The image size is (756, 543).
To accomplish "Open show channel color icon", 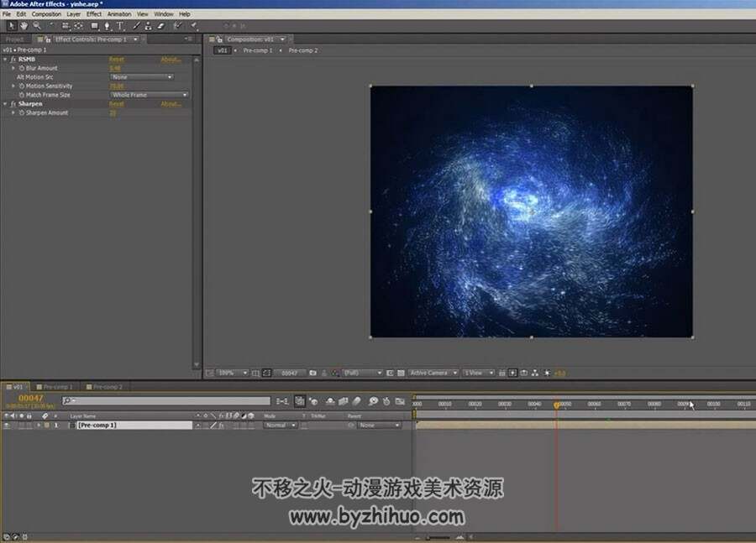I will click(x=335, y=373).
